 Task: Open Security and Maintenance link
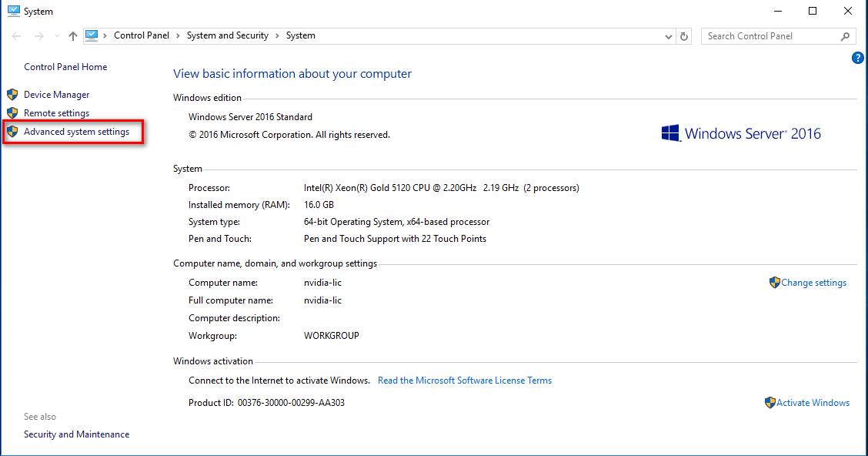(76, 434)
